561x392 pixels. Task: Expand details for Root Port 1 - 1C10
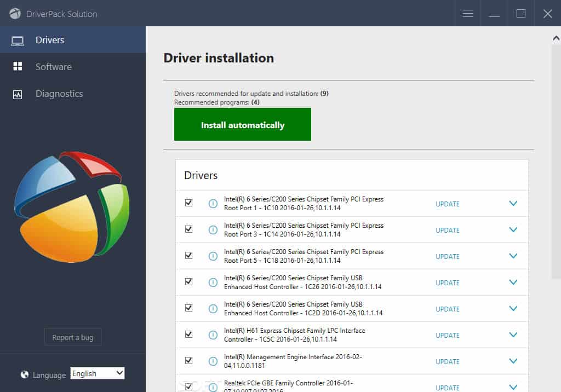513,204
